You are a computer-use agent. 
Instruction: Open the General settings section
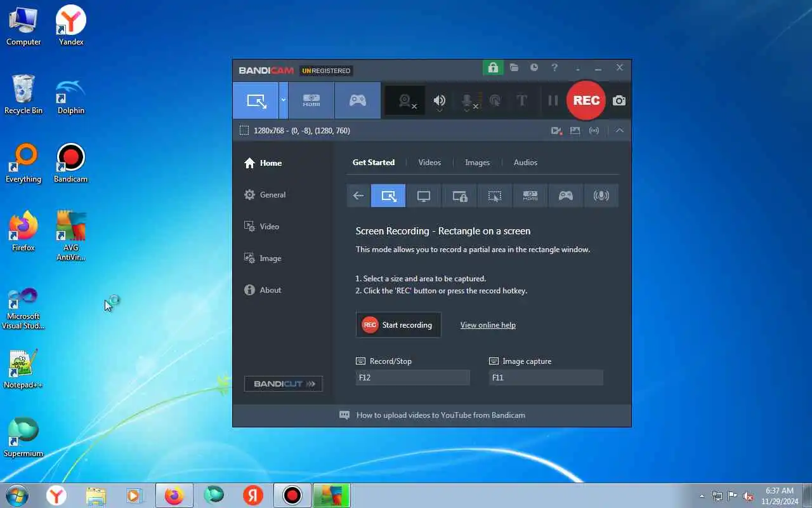click(x=265, y=194)
